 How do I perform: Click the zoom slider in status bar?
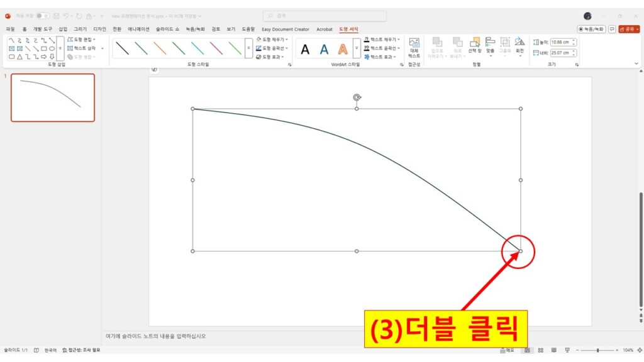[x=597, y=350]
